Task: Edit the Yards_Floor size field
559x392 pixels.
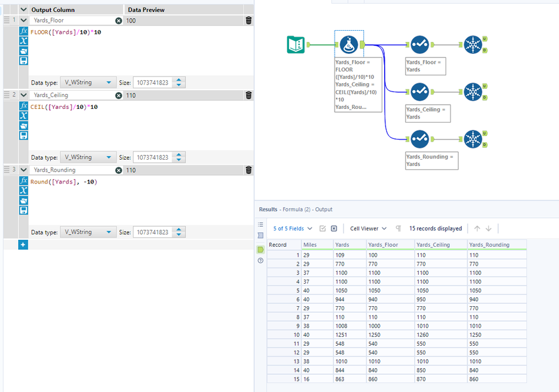Action: click(153, 82)
